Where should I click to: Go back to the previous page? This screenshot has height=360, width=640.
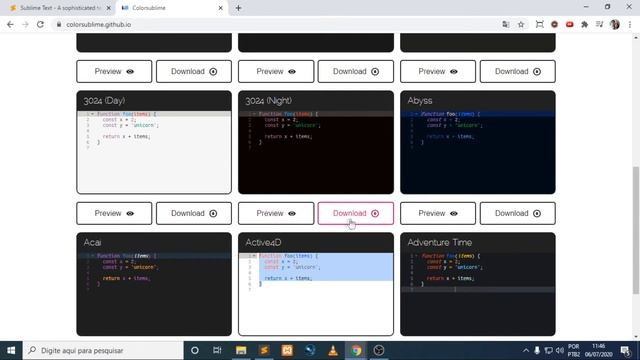10,24
